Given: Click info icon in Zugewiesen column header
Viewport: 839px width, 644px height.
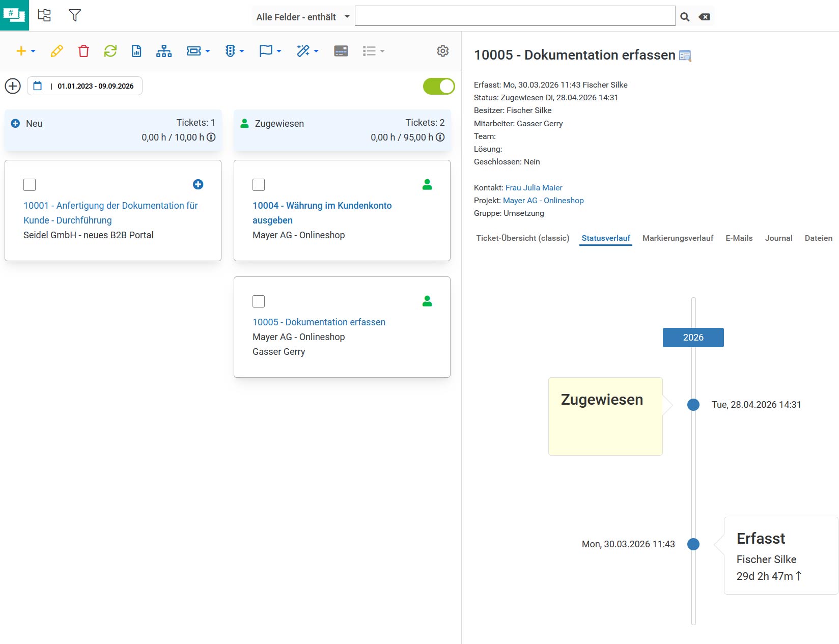Looking at the screenshot, I should coord(440,137).
